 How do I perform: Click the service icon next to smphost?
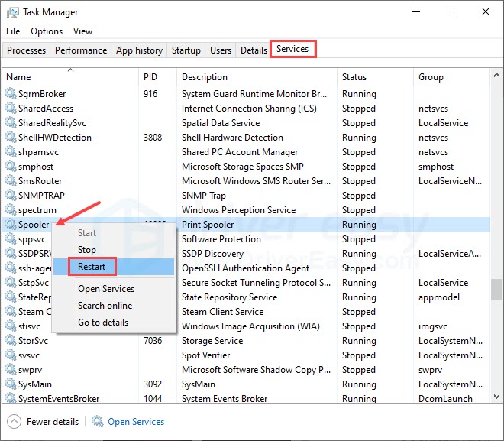tap(11, 167)
